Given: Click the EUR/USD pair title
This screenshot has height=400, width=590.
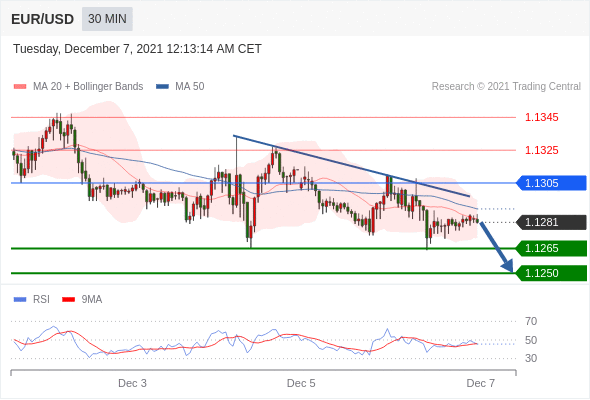Looking at the screenshot, I should click(x=42, y=19).
